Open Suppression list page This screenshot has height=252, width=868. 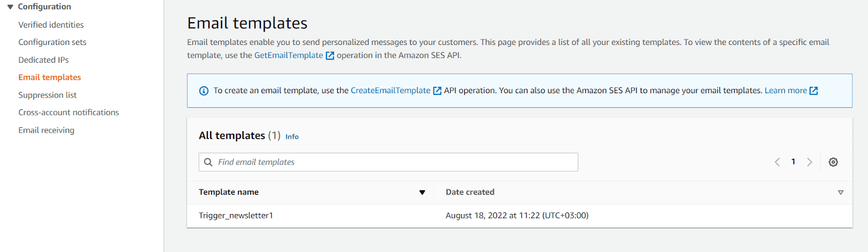point(48,95)
